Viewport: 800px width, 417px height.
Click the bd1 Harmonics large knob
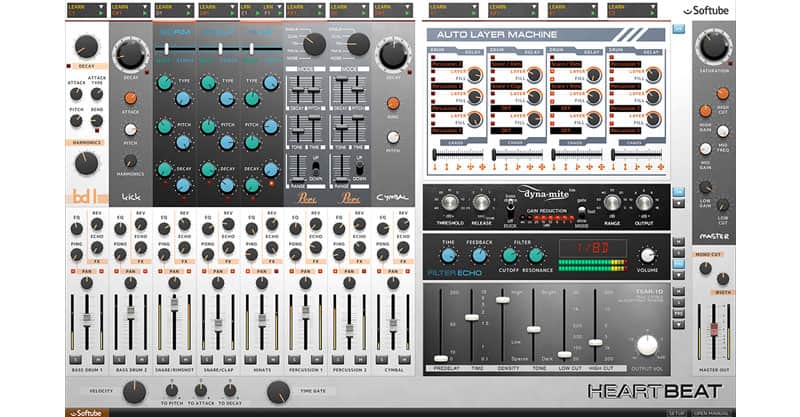point(86,163)
